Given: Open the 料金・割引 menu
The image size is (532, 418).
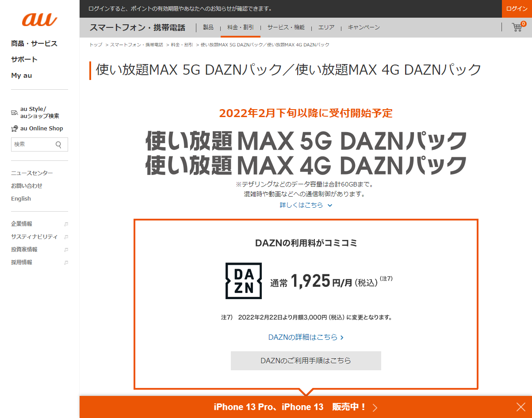Looking at the screenshot, I should coord(240,27).
